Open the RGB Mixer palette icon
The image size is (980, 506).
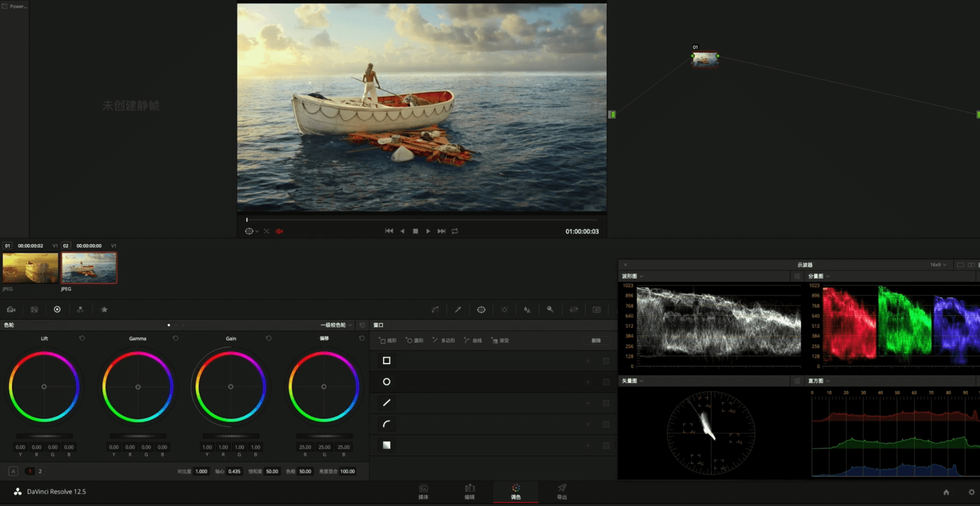click(x=80, y=309)
